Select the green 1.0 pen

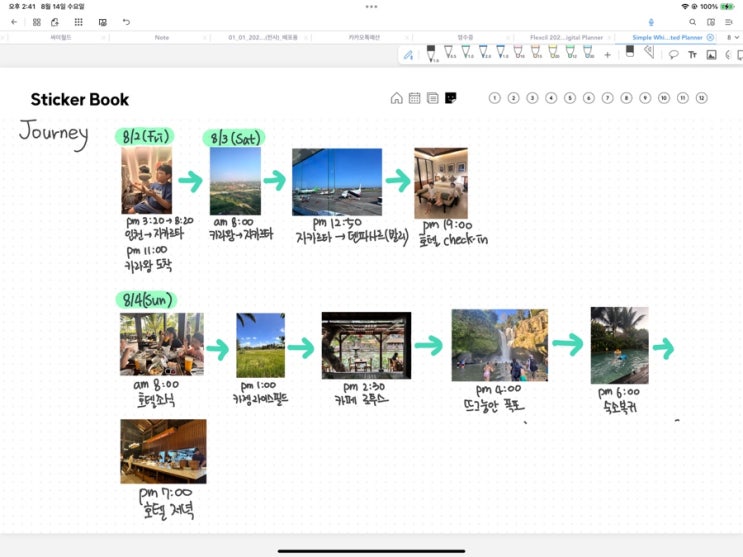466,52
